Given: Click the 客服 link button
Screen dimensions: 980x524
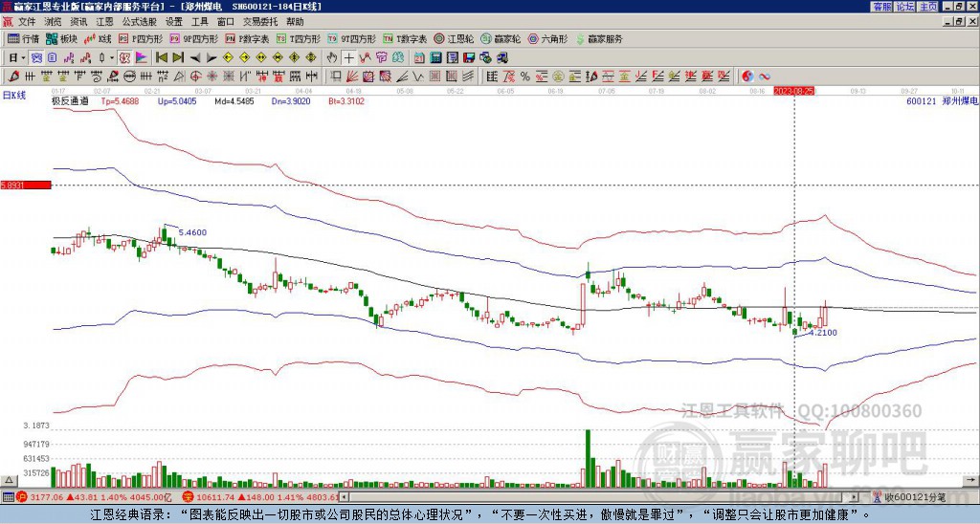Looking at the screenshot, I should [x=881, y=7].
